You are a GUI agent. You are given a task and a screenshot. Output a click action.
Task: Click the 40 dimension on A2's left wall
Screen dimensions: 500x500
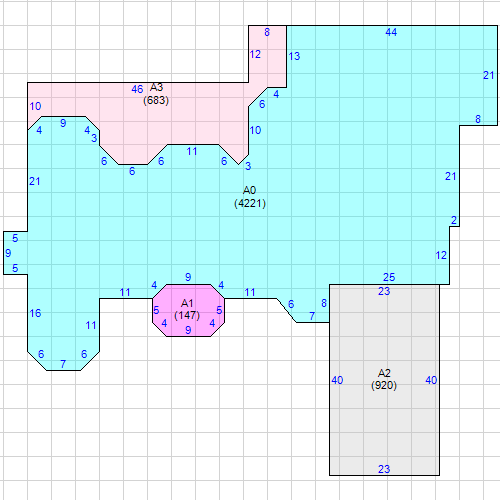pyautogui.click(x=337, y=380)
